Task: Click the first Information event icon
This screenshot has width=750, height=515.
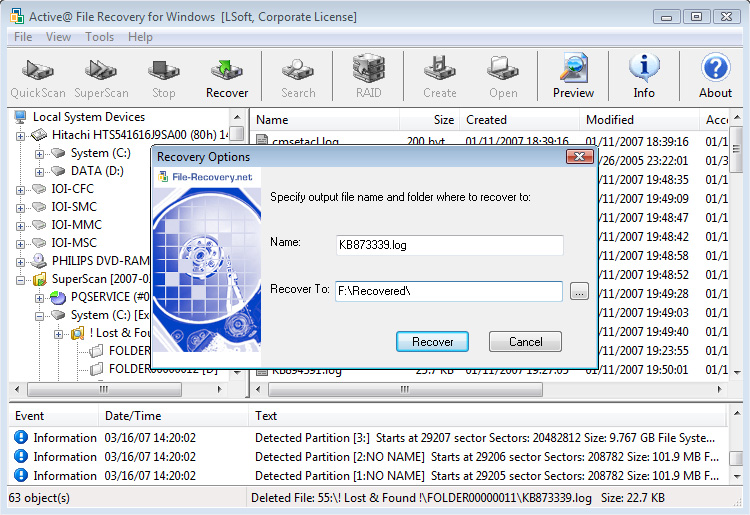Action: point(21,437)
